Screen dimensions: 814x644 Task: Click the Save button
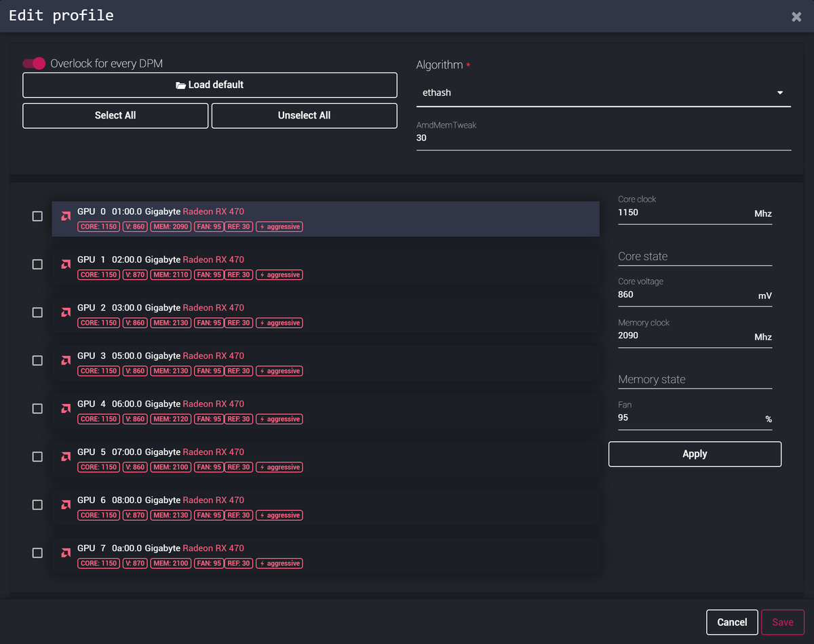tap(783, 622)
